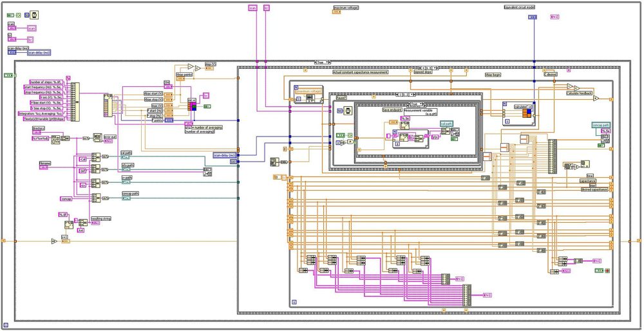Select the concap path local variable at right
644x331 pixels.
click(x=601, y=124)
